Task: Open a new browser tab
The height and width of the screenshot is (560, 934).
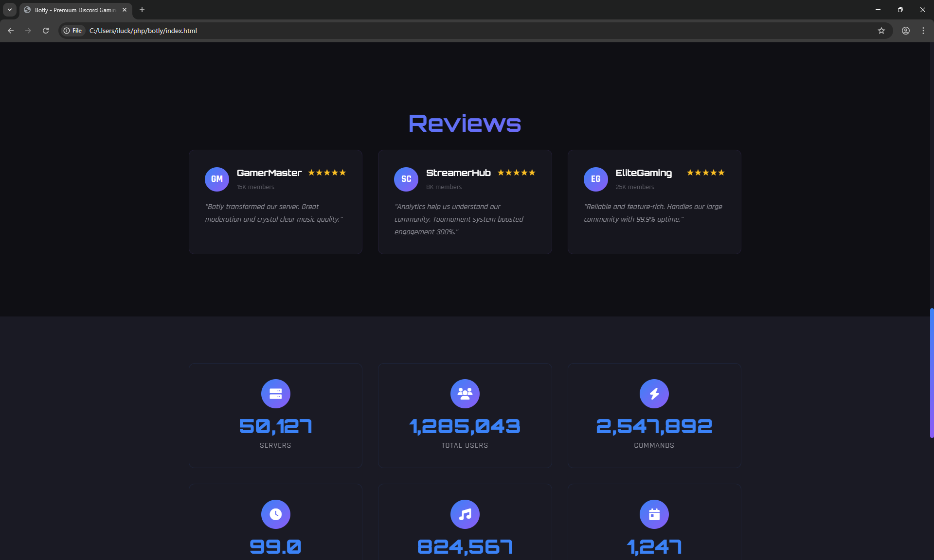Action: point(142,10)
